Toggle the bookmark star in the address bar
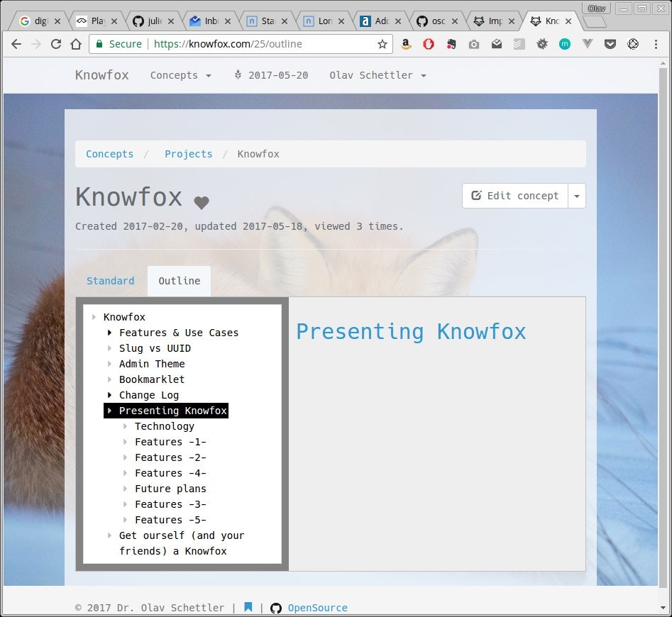This screenshot has width=672, height=617. (382, 43)
